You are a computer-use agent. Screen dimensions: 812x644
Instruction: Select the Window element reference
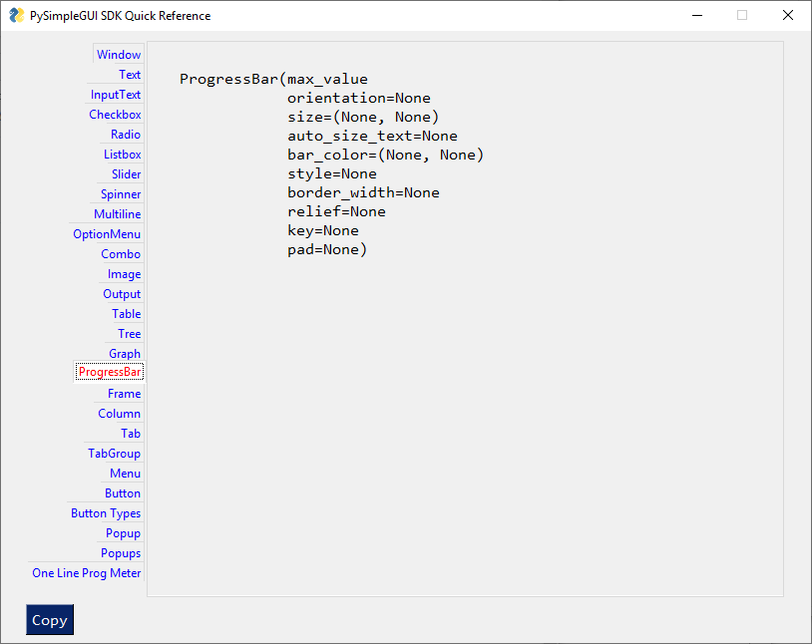(119, 54)
